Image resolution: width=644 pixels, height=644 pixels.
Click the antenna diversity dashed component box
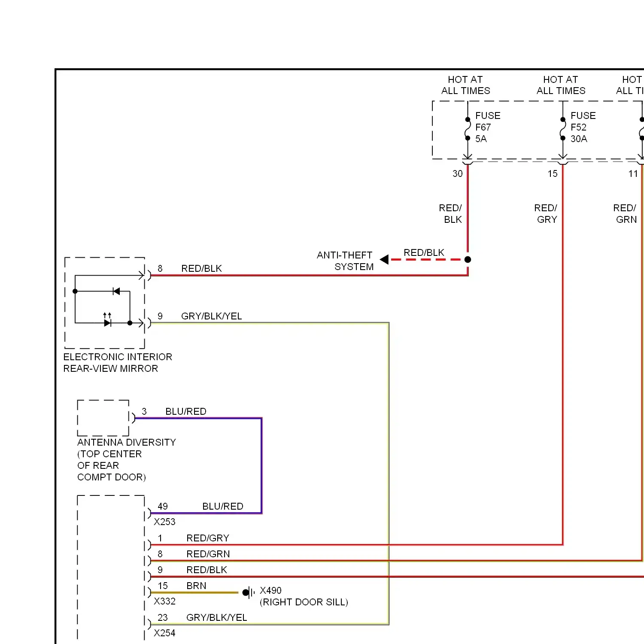pyautogui.click(x=103, y=418)
